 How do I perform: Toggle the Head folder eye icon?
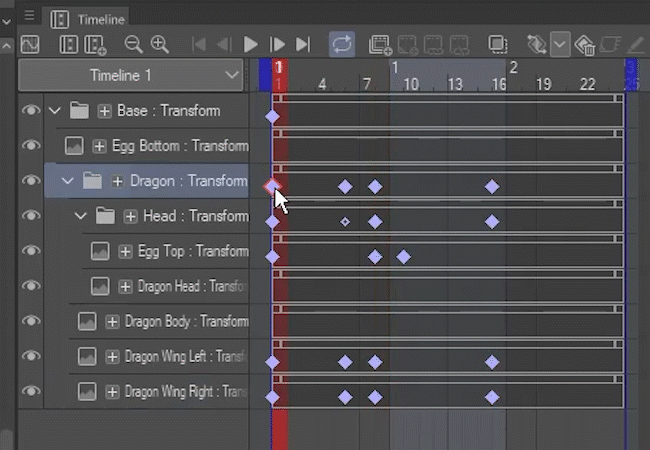coord(31,216)
